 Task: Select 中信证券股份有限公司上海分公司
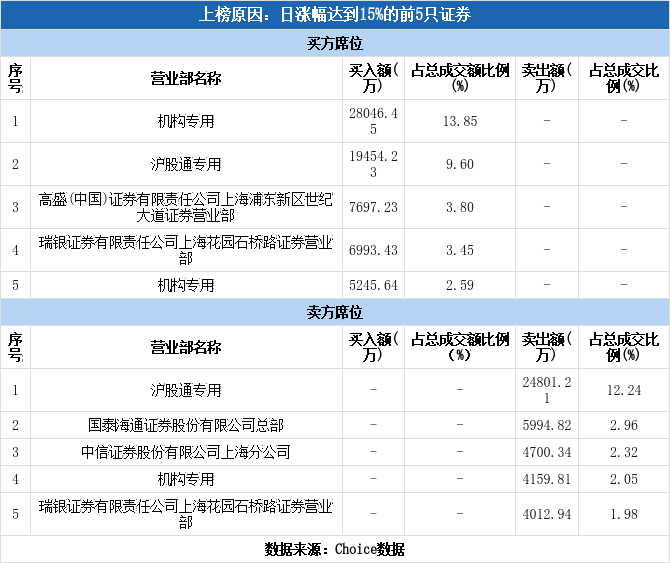tap(186, 452)
